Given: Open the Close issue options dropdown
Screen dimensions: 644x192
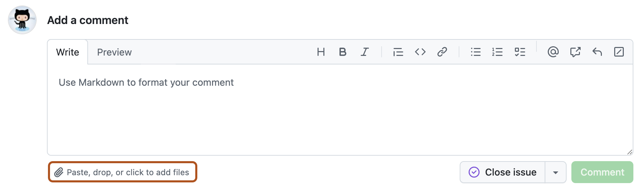Looking at the screenshot, I should tap(556, 172).
